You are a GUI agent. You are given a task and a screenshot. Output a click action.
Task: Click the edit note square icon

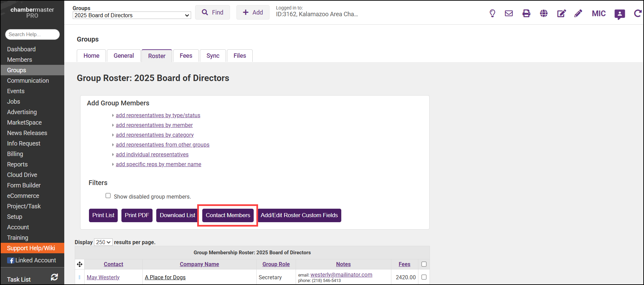coord(561,14)
